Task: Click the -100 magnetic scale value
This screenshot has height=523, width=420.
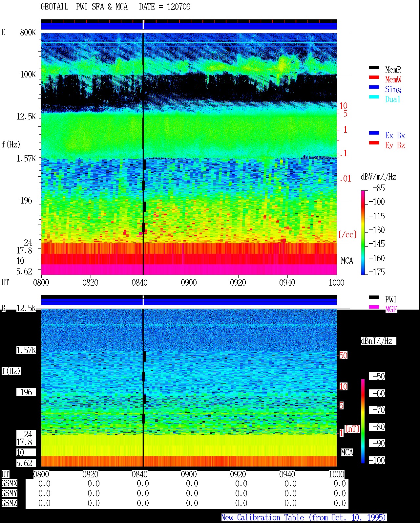Action: click(x=377, y=460)
